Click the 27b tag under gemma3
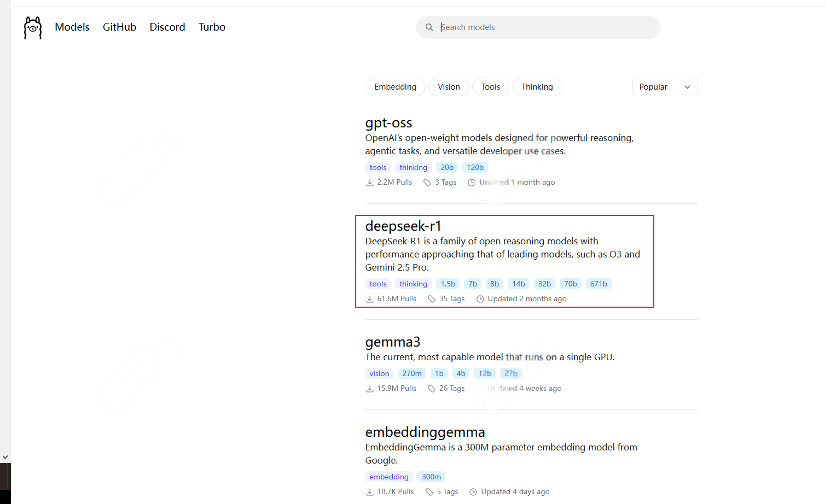The image size is (825, 504). [x=511, y=374]
